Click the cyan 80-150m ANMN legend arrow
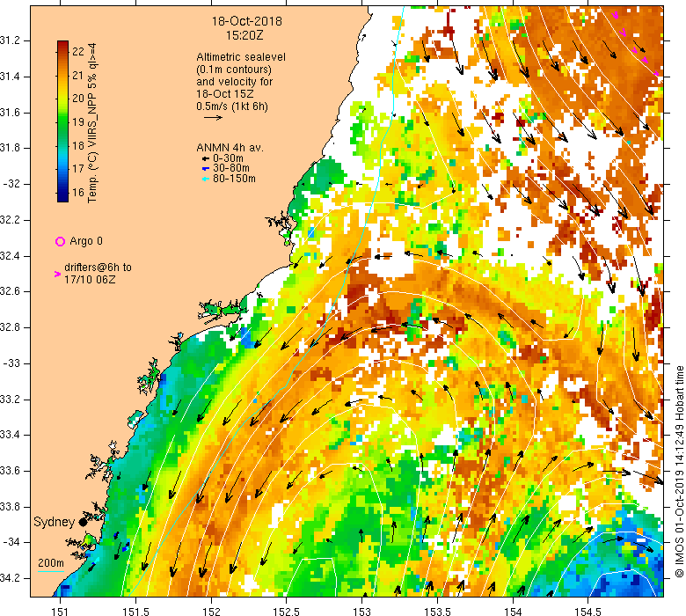This screenshot has width=686, height=616. [x=205, y=179]
